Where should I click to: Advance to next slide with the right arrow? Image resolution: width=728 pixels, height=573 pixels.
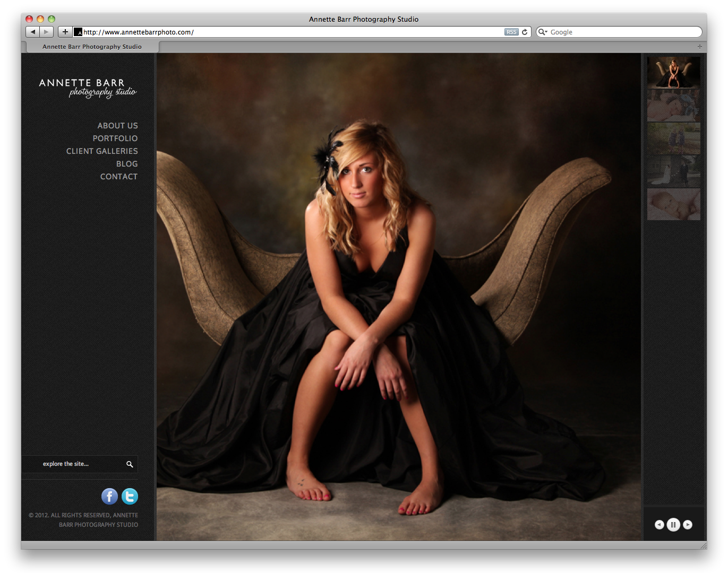(688, 525)
